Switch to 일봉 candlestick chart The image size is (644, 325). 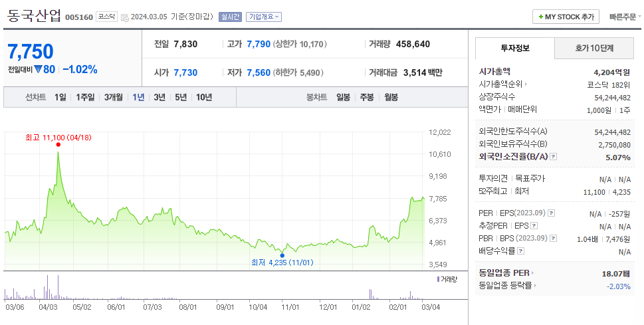[x=343, y=98]
